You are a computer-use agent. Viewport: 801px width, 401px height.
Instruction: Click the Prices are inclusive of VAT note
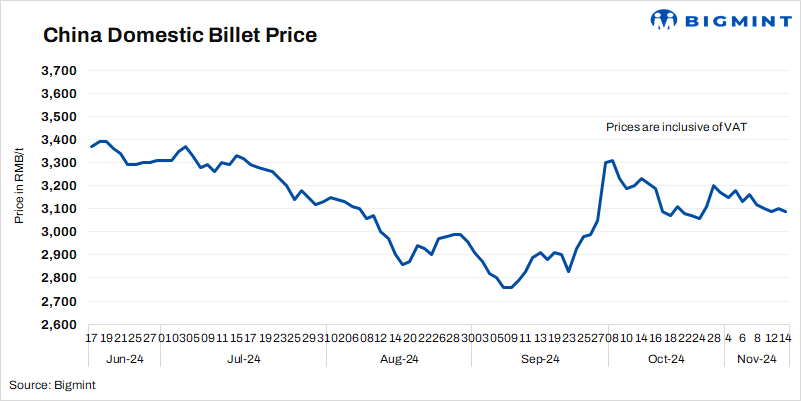pos(677,128)
